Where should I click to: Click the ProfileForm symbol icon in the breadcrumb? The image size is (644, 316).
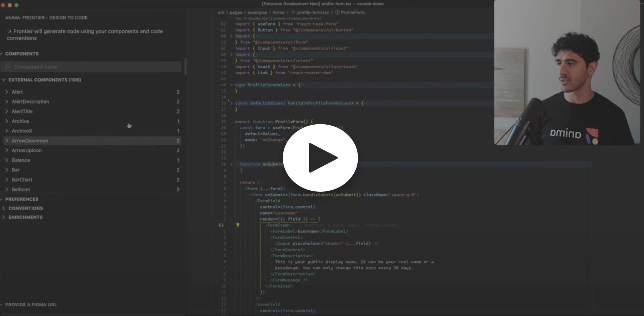[x=337, y=12]
